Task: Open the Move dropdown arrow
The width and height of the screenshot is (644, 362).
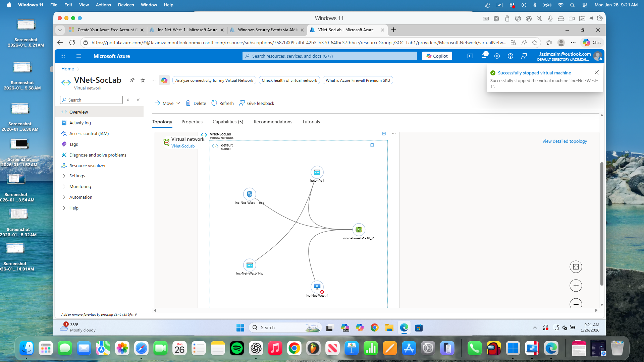Action: click(x=178, y=103)
